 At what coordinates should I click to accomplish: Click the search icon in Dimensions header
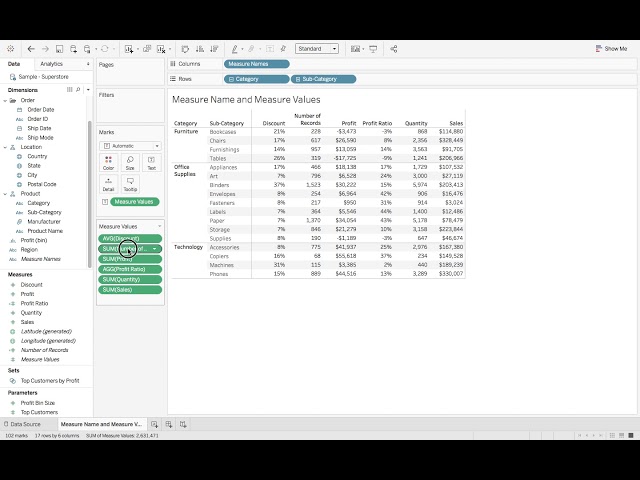(x=78, y=90)
